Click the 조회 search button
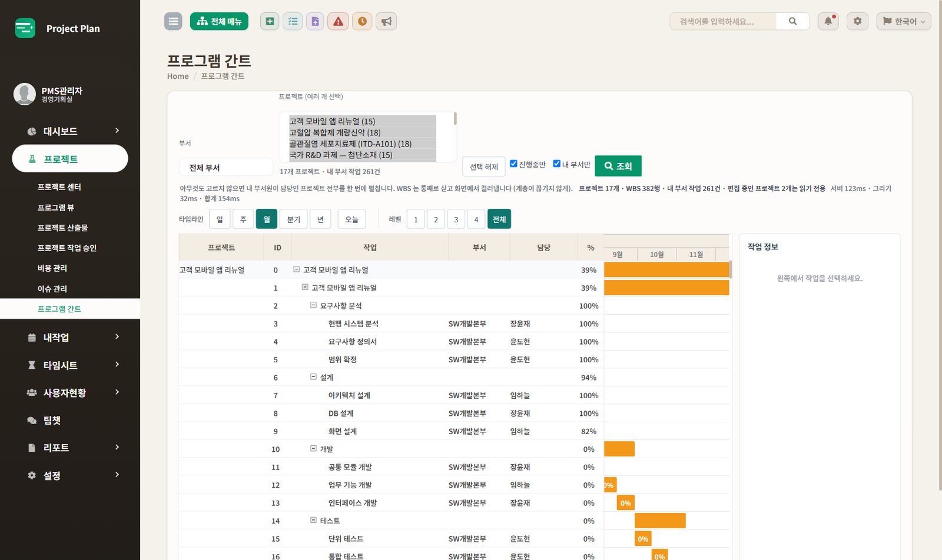 pyautogui.click(x=618, y=166)
